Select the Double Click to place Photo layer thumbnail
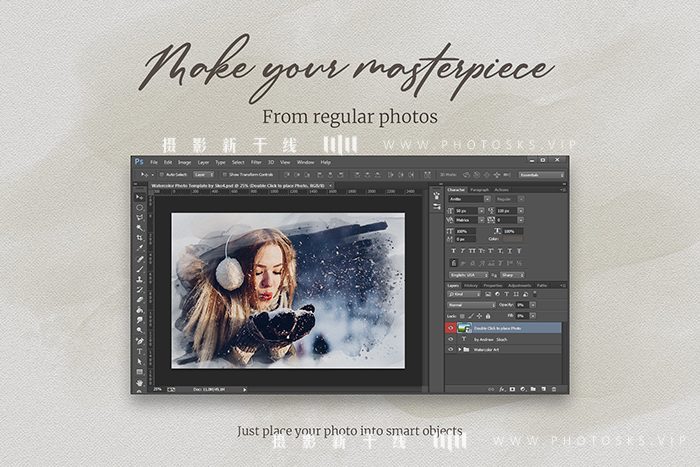This screenshot has height=467, width=700. [x=465, y=328]
